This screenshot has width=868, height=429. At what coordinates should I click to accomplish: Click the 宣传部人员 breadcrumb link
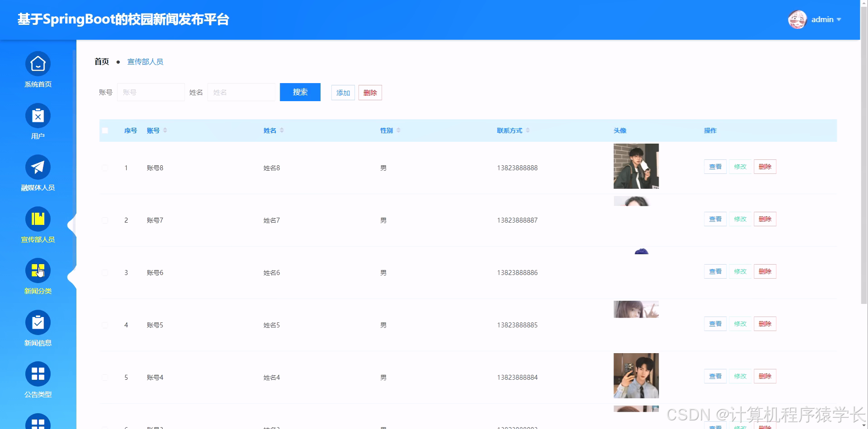[145, 62]
